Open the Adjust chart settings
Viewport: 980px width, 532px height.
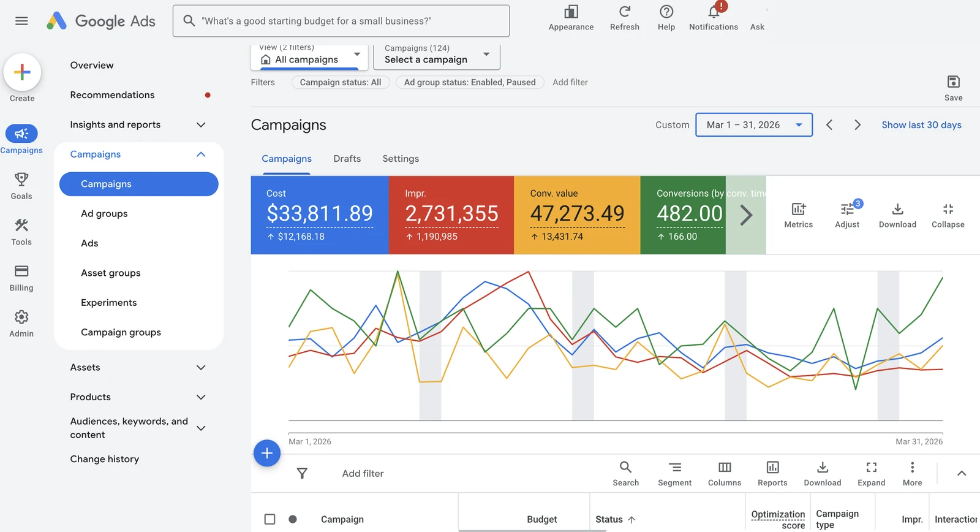[x=847, y=215]
